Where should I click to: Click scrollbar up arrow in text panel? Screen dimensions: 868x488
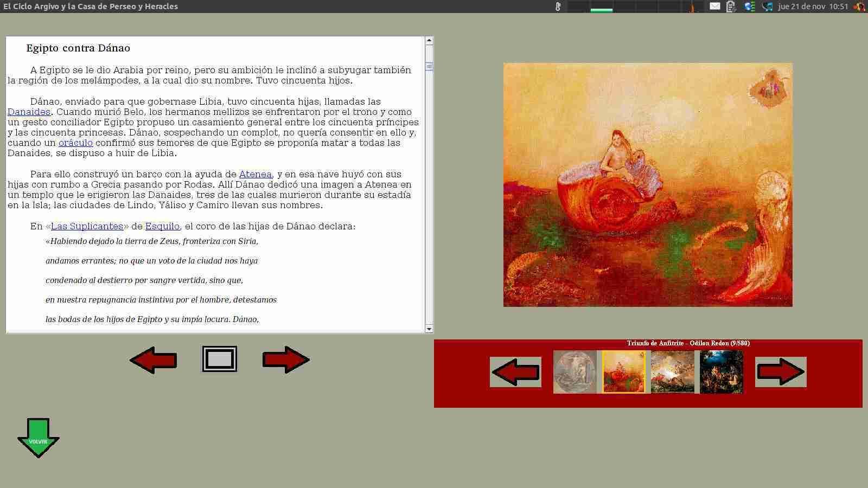tap(429, 41)
